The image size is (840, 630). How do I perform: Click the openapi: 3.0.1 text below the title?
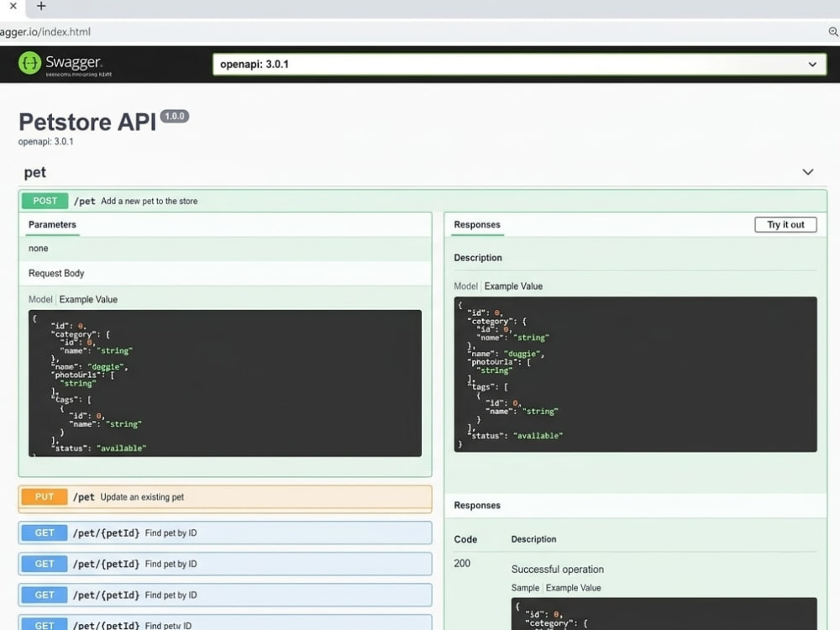(45, 141)
